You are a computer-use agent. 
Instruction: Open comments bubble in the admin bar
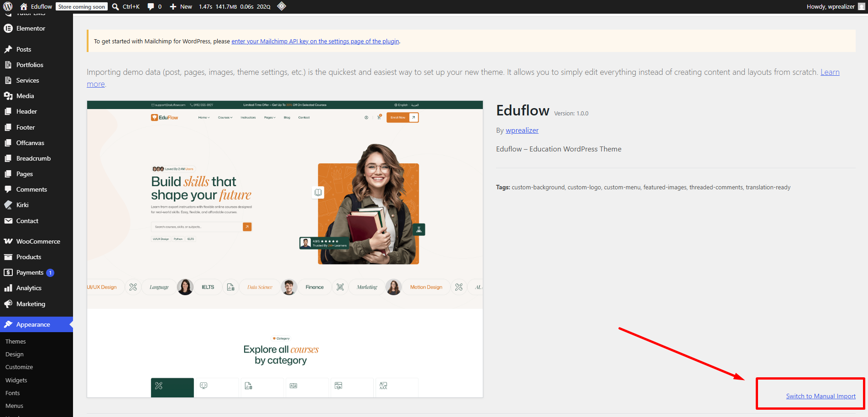pos(154,6)
